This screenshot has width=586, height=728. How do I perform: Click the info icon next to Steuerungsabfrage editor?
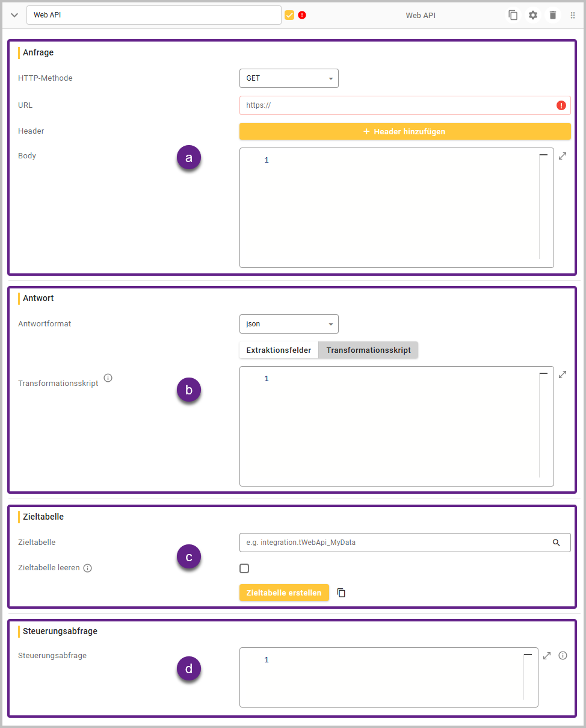point(563,656)
